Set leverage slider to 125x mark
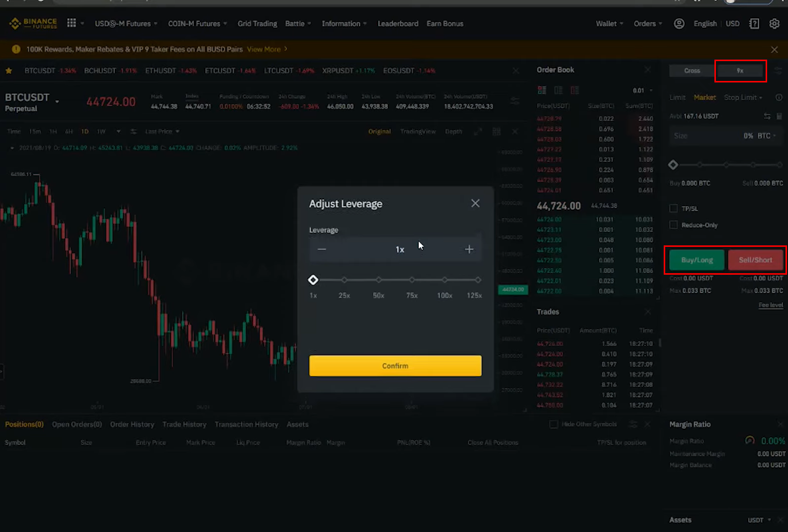This screenshot has height=532, width=788. point(478,280)
